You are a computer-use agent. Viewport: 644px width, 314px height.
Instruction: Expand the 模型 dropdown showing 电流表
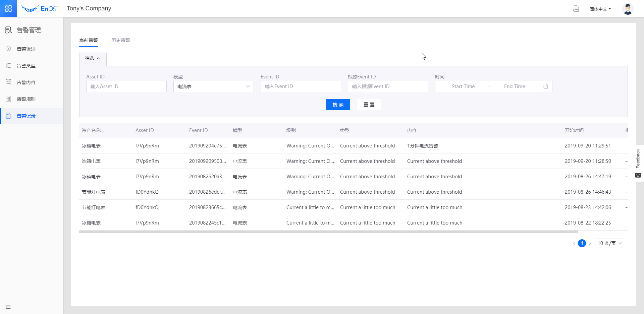213,86
